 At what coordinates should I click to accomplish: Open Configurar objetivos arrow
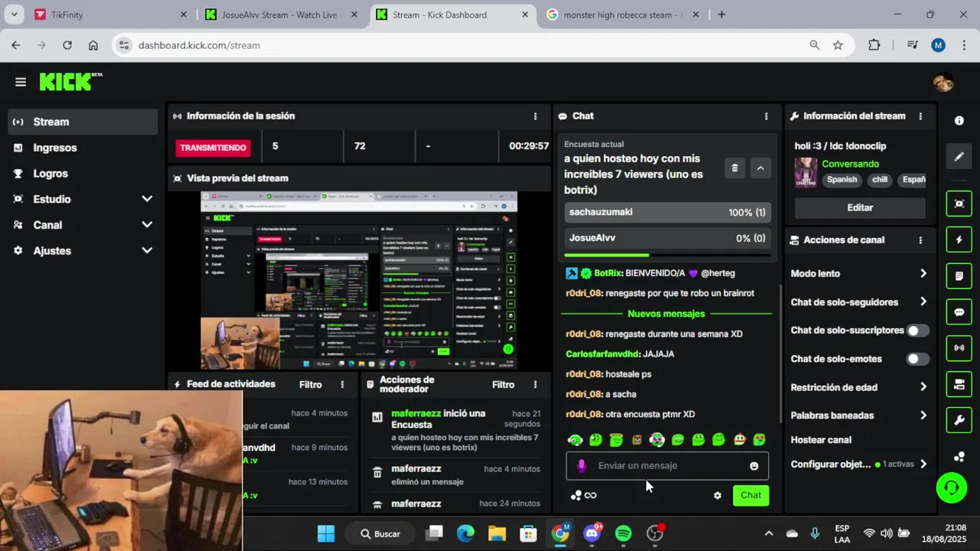[923, 464]
